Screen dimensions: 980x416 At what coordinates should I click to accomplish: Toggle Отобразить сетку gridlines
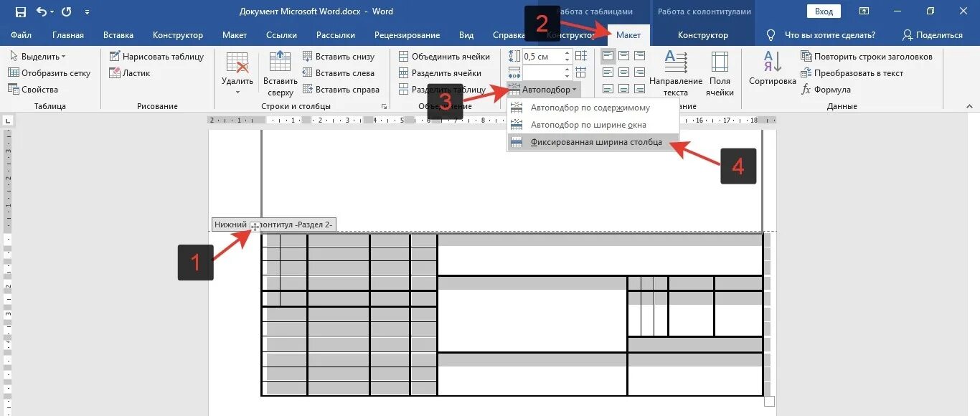[50, 73]
